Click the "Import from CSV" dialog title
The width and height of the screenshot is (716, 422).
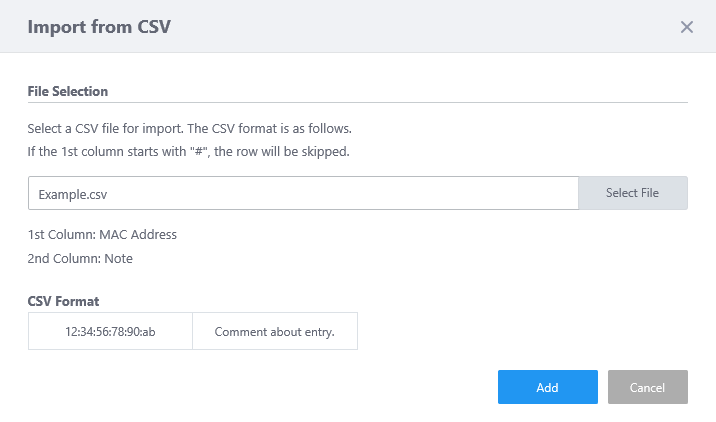99,27
